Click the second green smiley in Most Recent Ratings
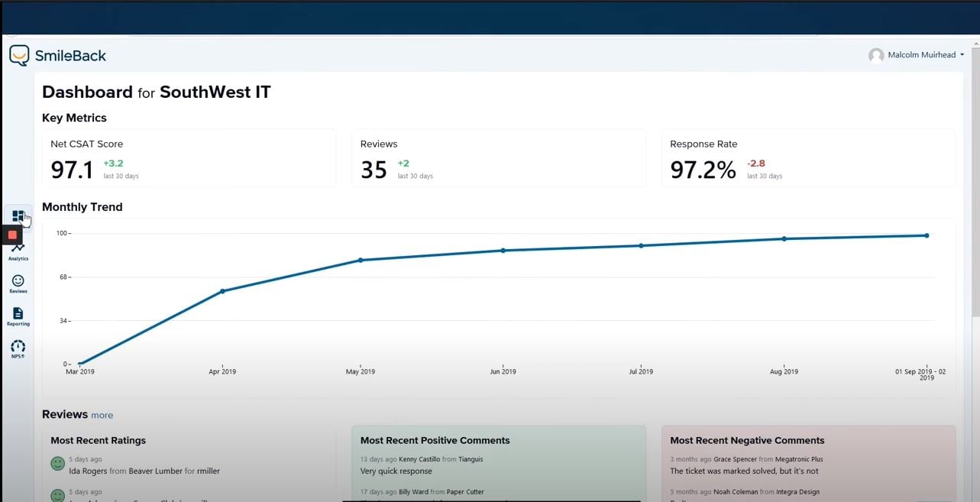Screen dimensions: 980x502 (57, 495)
